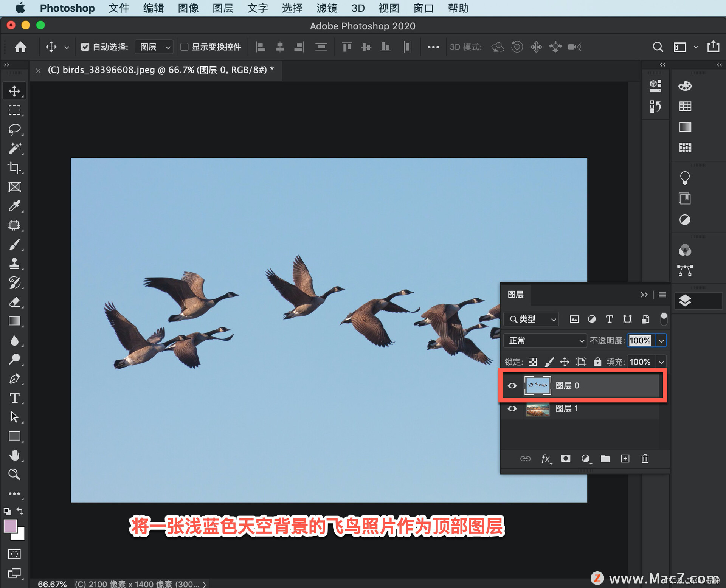The image size is (726, 588).
Task: Expand the opacity 不透明度 slider dropdown
Action: pyautogui.click(x=661, y=341)
